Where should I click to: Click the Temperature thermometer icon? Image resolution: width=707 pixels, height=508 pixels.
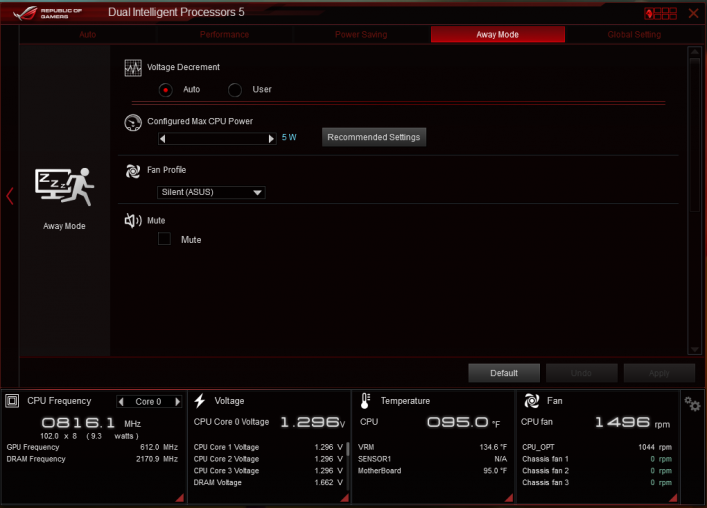tap(365, 401)
